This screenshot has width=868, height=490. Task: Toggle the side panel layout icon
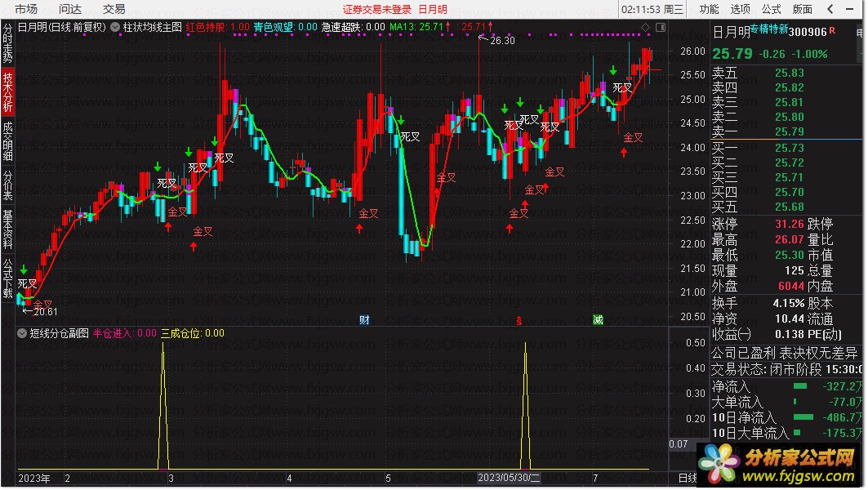(x=661, y=27)
